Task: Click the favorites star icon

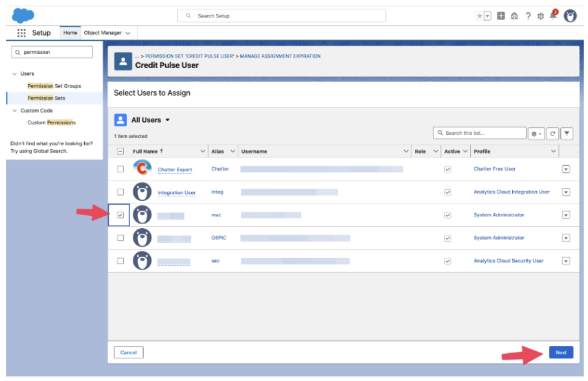Action: [x=480, y=16]
